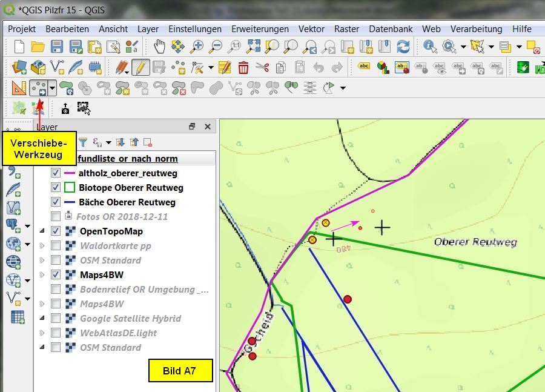This screenshot has width=545, height=392.
Task: Close the Layer panel
Action: (208, 127)
